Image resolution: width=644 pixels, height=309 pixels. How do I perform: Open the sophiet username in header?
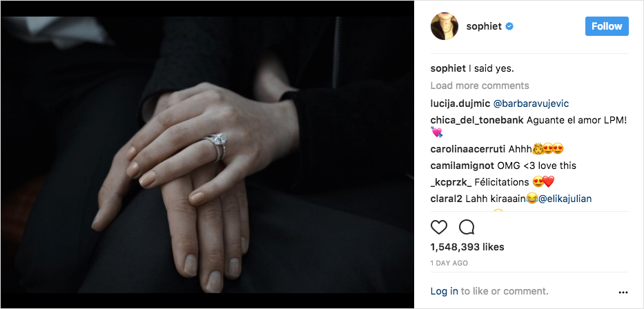point(484,27)
